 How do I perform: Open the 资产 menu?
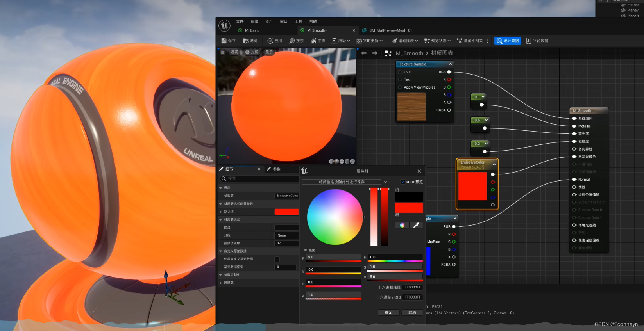[x=269, y=21]
